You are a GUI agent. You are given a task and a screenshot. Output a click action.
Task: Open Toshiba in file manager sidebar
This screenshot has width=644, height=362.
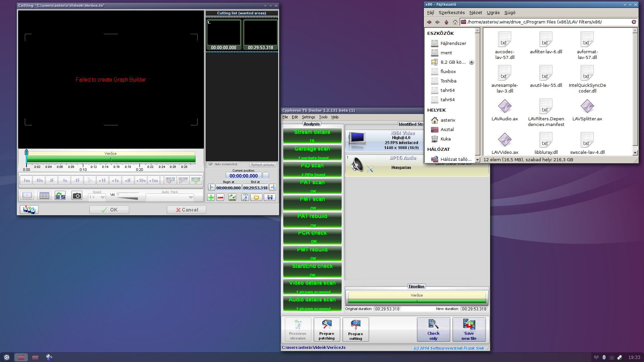[x=448, y=81]
